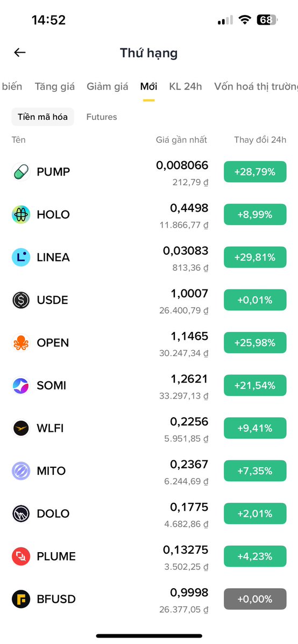Select the Tiền mã hóa filter
Screen dimensions: 298x644
coord(43,117)
